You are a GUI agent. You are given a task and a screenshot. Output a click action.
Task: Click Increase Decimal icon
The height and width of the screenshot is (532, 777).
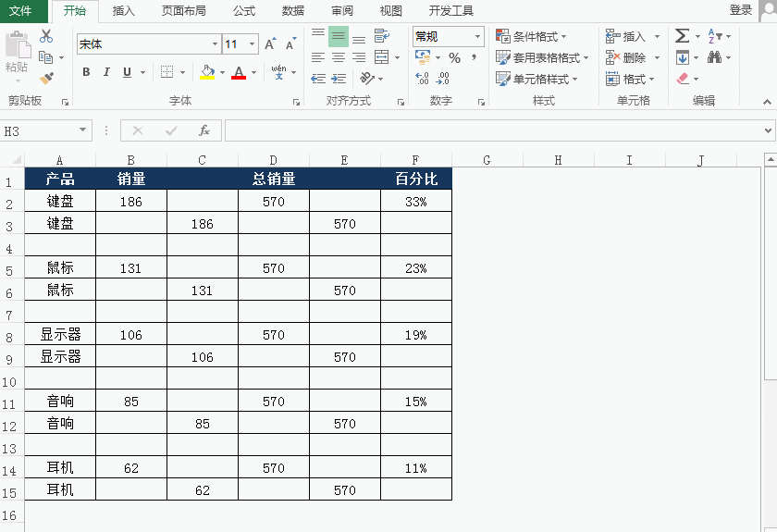pos(422,79)
